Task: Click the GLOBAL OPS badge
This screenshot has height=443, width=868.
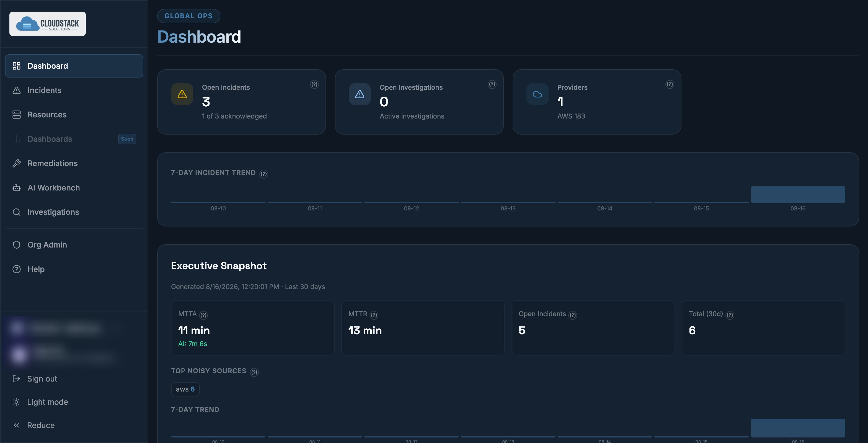Action: coord(189,16)
